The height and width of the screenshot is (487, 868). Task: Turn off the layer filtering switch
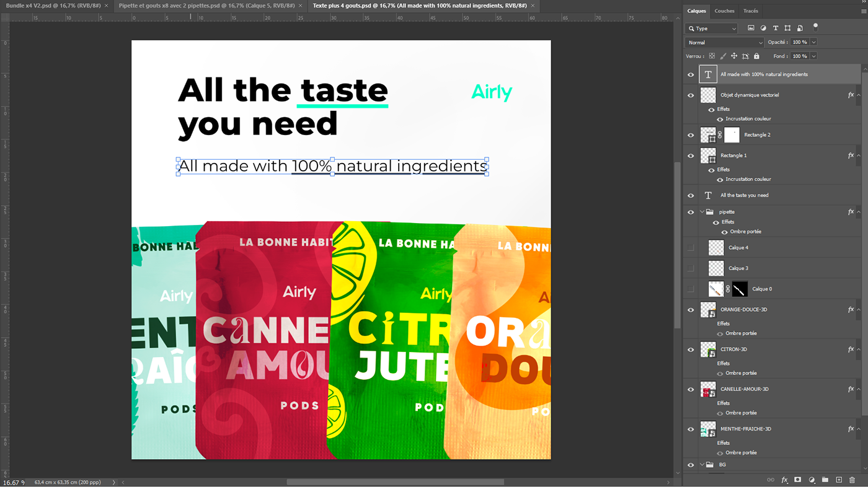[x=815, y=26]
